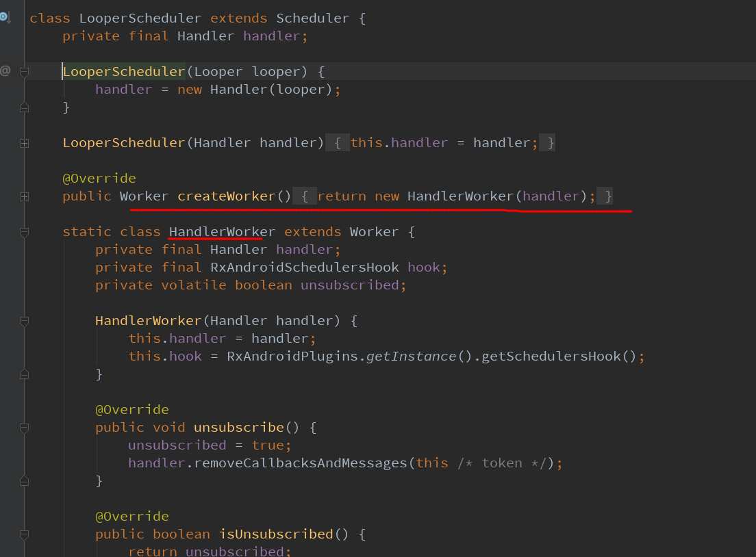Viewport: 756px width, 557px height.
Task: Click fold end marker of HandlerWorker constructor
Action: click(24, 374)
